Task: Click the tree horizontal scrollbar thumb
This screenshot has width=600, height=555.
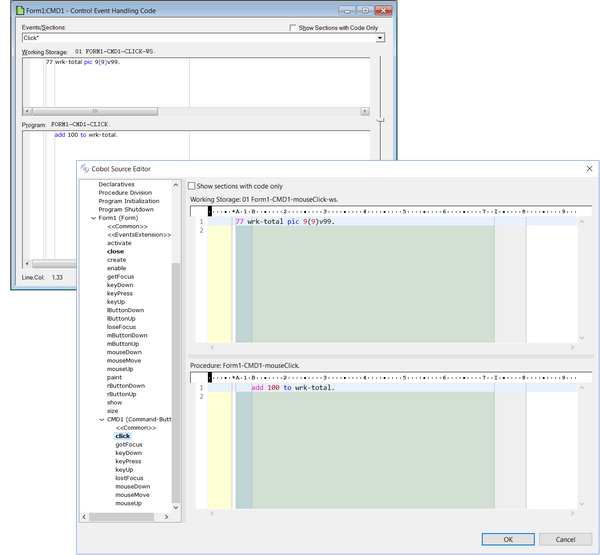Action: 121,517
